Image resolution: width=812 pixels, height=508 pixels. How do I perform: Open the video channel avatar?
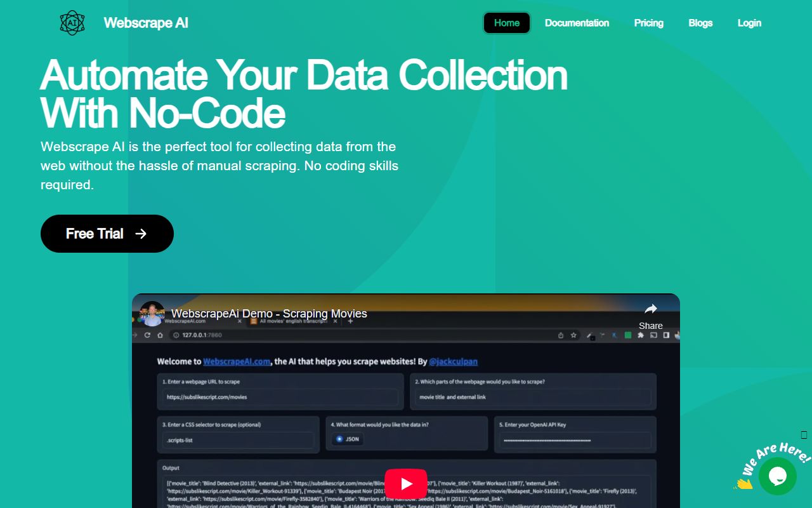(152, 314)
